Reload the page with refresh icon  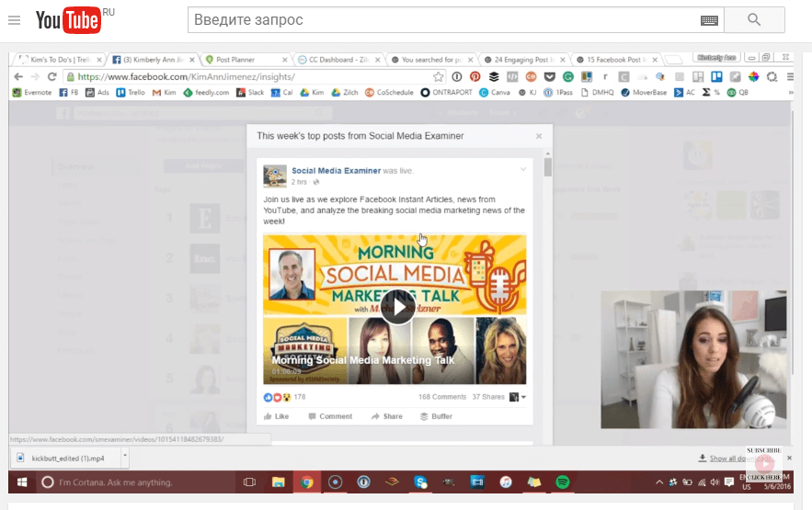(51, 76)
